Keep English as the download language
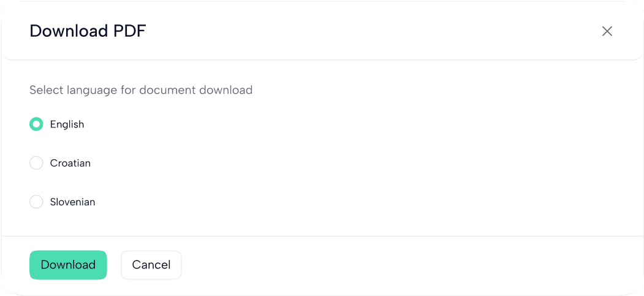644x296 pixels. (x=36, y=124)
